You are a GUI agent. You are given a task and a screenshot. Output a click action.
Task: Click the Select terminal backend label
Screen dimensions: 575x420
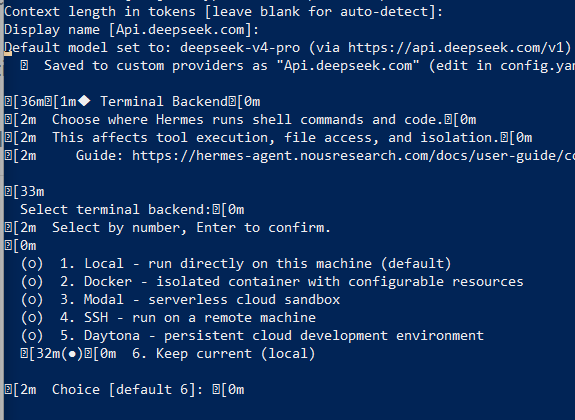[x=116, y=209]
